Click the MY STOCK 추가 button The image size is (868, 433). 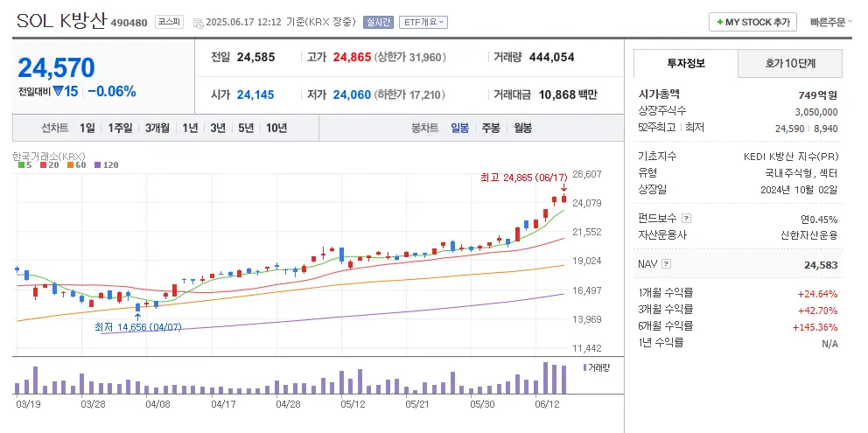click(752, 22)
